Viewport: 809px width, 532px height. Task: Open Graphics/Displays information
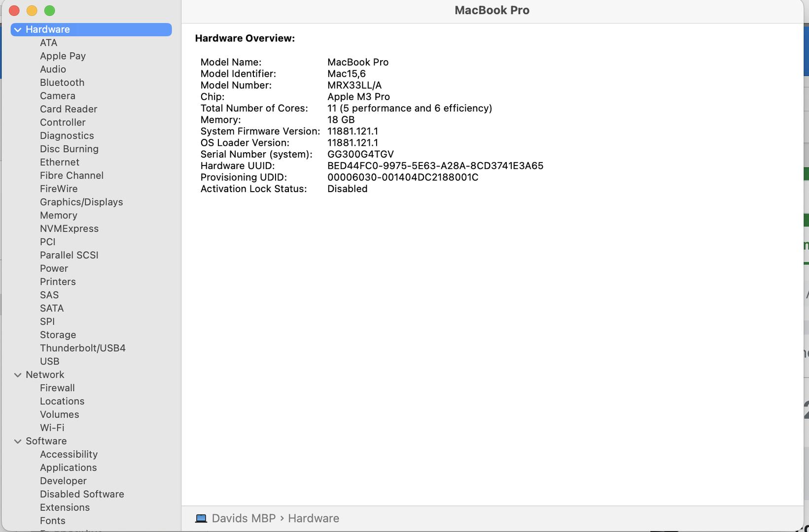pyautogui.click(x=81, y=202)
